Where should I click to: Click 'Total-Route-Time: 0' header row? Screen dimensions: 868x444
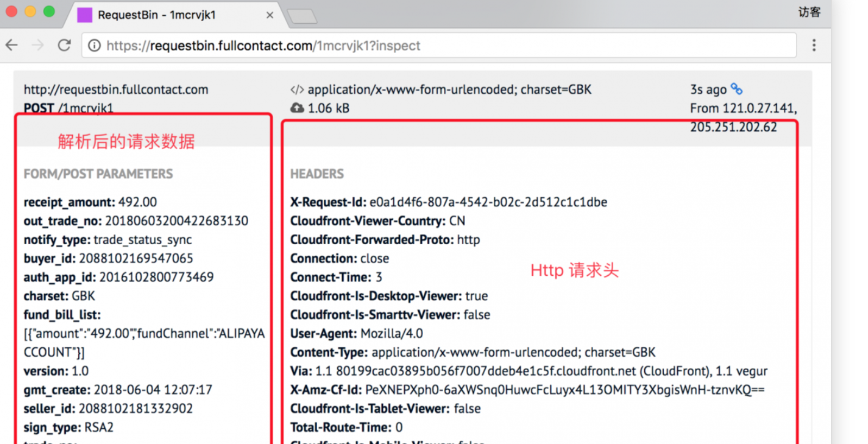[x=347, y=427]
